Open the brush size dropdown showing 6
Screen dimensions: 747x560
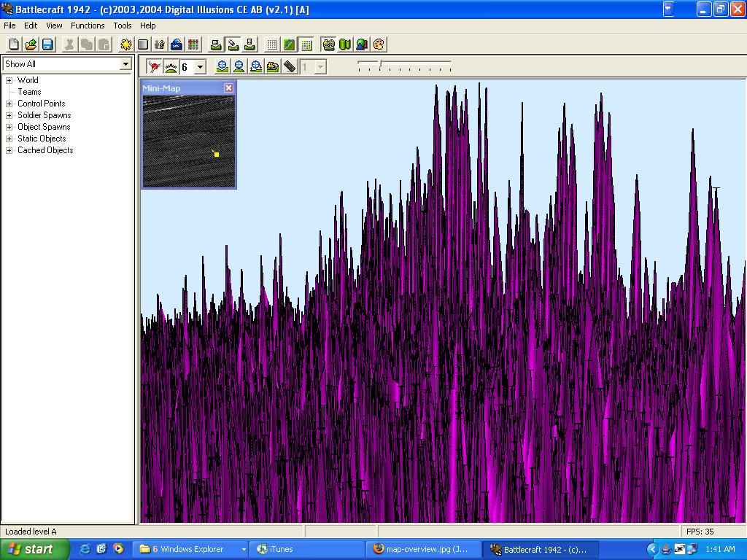click(201, 67)
